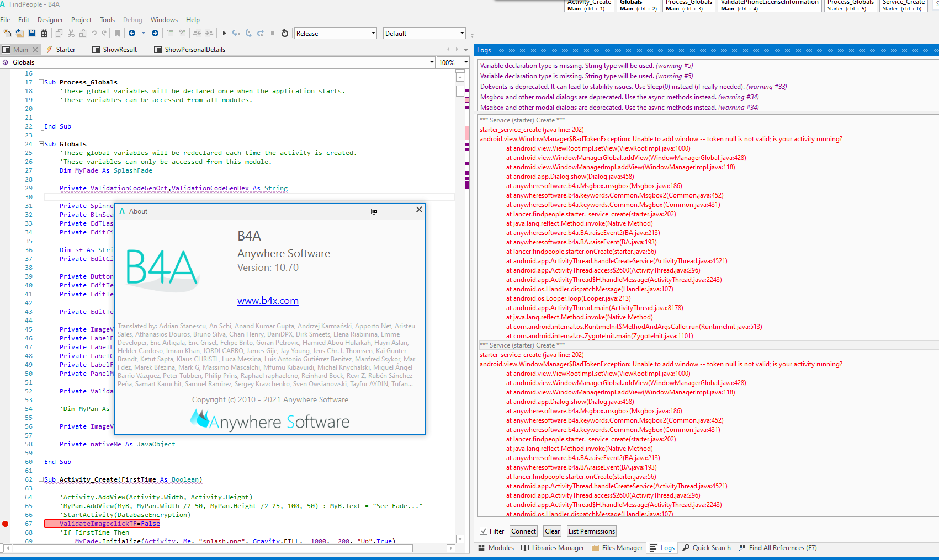Click the Step Out debug icon
The width and height of the screenshot is (939, 560).
[x=261, y=33]
